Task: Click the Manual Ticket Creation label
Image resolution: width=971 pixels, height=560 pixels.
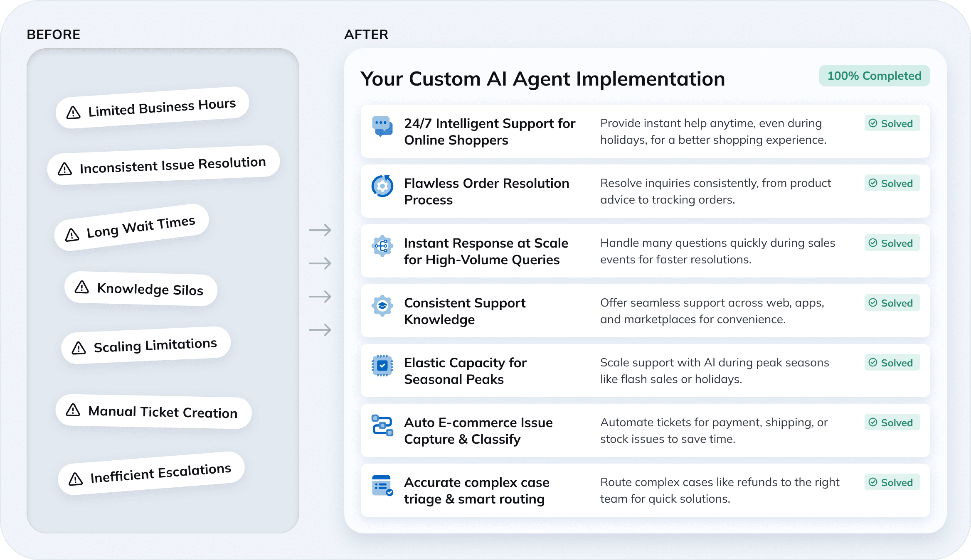Action: click(x=163, y=412)
